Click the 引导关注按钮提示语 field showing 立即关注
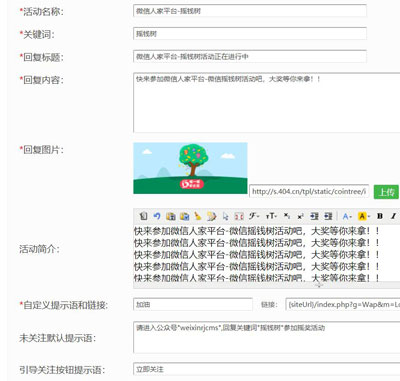The width and height of the screenshot is (400, 381). tap(266, 369)
